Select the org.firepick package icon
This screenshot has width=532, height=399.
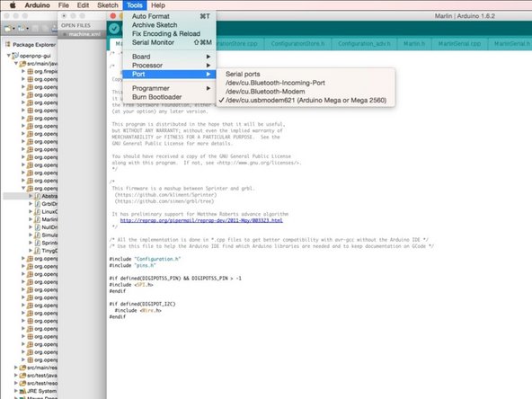(30, 72)
